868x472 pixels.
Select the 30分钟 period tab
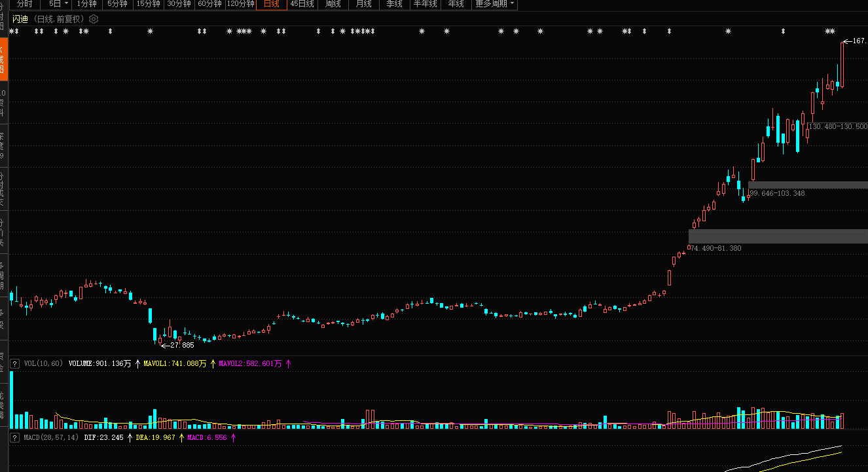[179, 4]
